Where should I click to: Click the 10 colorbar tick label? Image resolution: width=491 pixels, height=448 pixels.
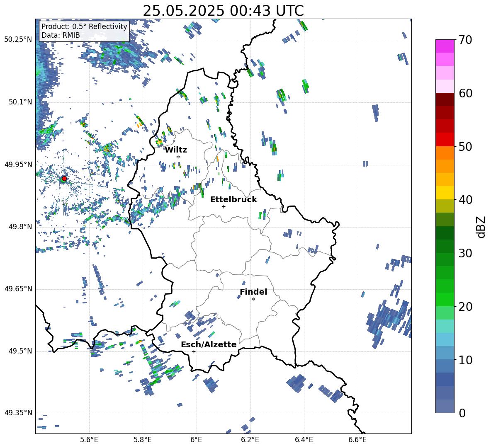pyautogui.click(x=465, y=360)
